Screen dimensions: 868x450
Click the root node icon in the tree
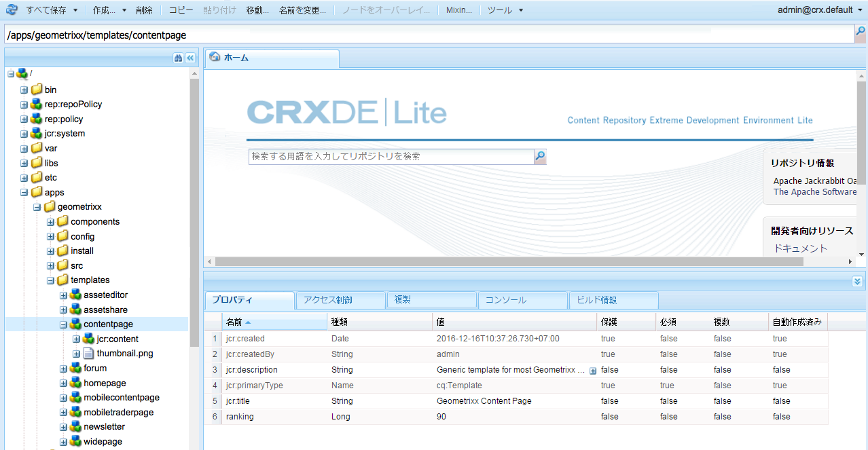(x=22, y=74)
